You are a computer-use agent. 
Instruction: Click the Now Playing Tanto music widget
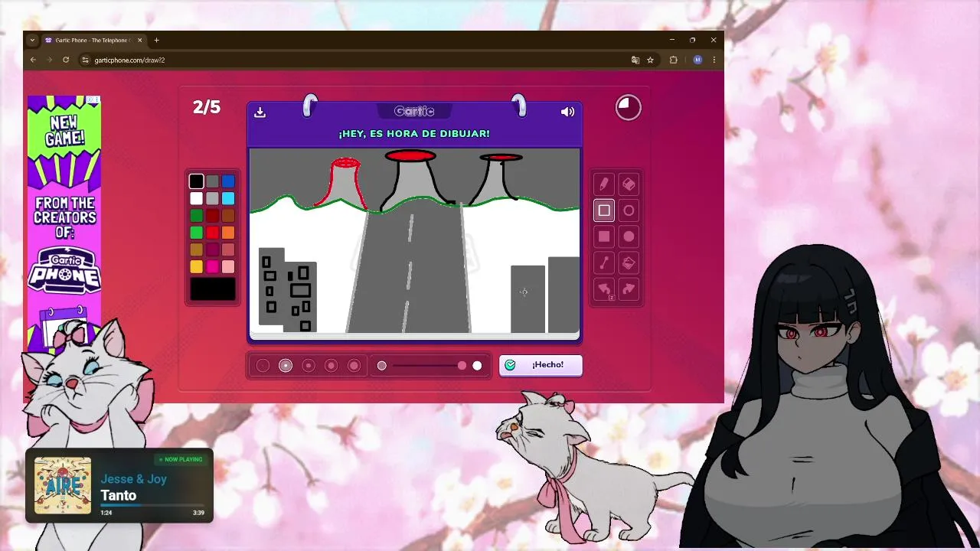click(x=119, y=486)
